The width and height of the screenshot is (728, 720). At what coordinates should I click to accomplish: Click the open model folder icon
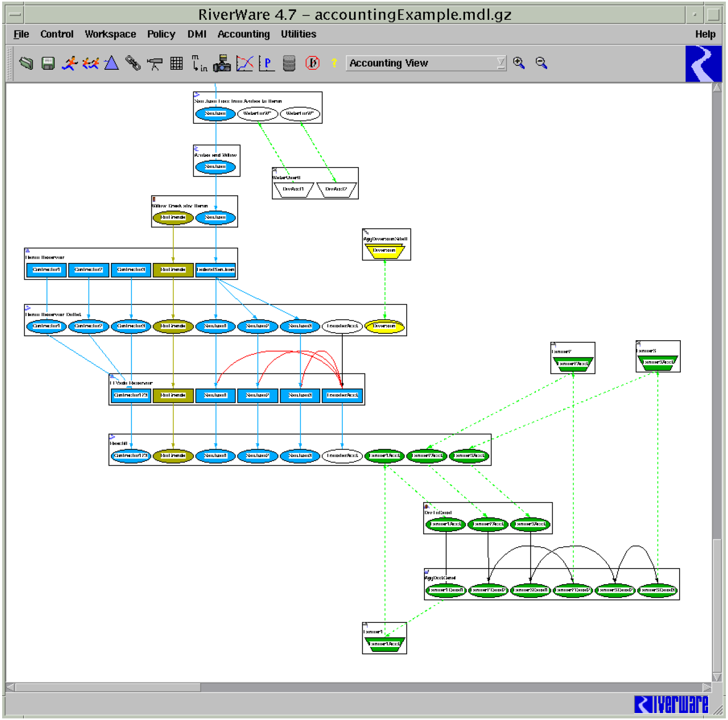pos(26,63)
